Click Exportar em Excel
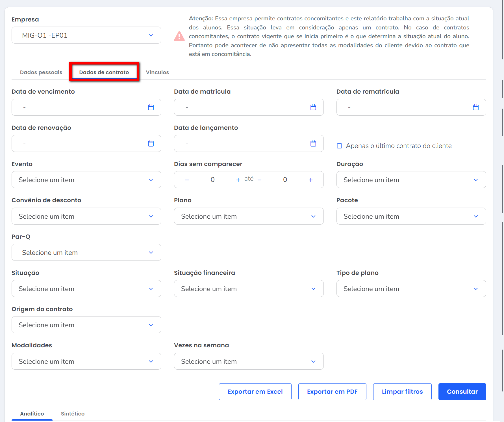Viewport: 504px width, 422px height. coord(255,392)
